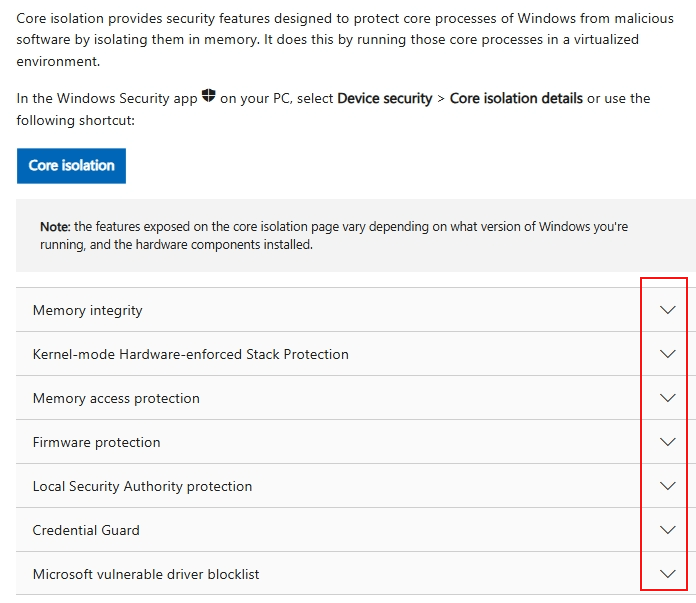Screen dimensions: 696x603
Task: Click the gray Note information box
Action: tap(356, 235)
